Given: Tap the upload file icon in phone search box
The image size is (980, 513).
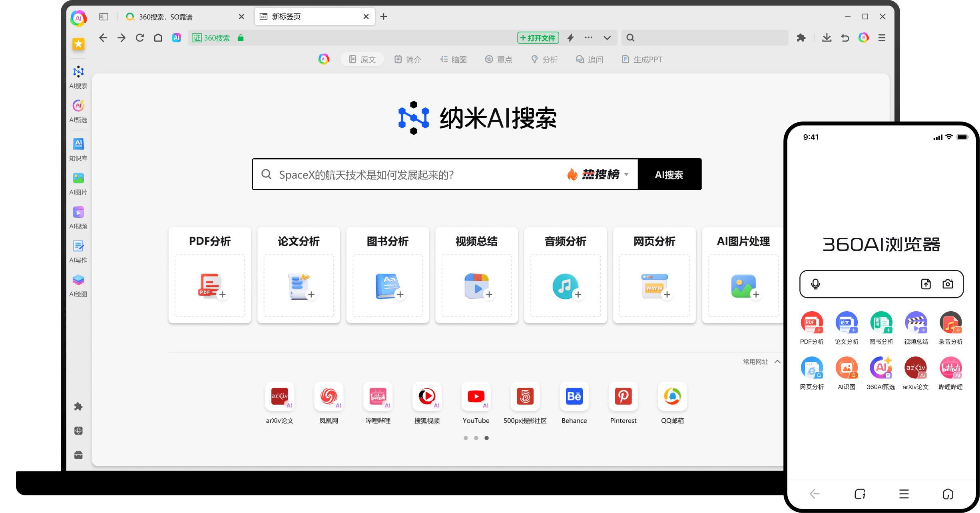Looking at the screenshot, I should click(926, 284).
